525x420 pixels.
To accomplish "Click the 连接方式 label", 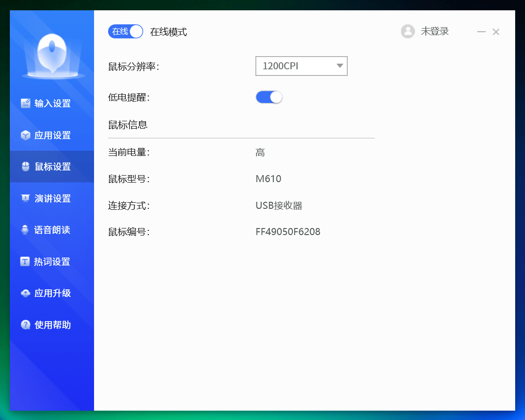I will click(129, 205).
